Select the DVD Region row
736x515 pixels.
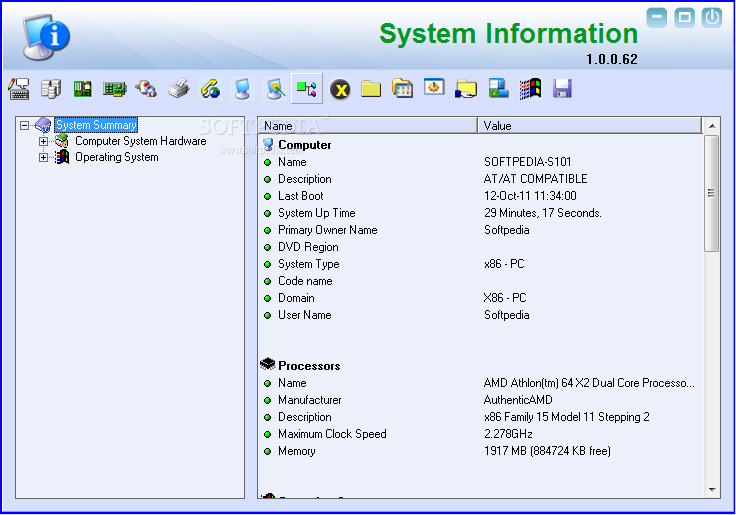coord(481,247)
